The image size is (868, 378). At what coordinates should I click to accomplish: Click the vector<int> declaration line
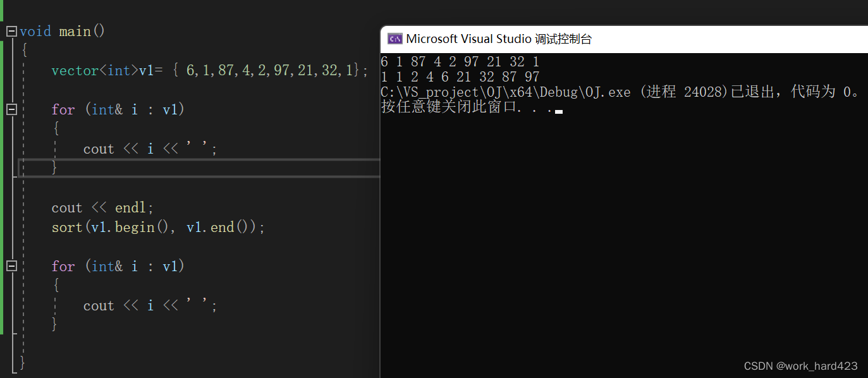pyautogui.click(x=209, y=70)
